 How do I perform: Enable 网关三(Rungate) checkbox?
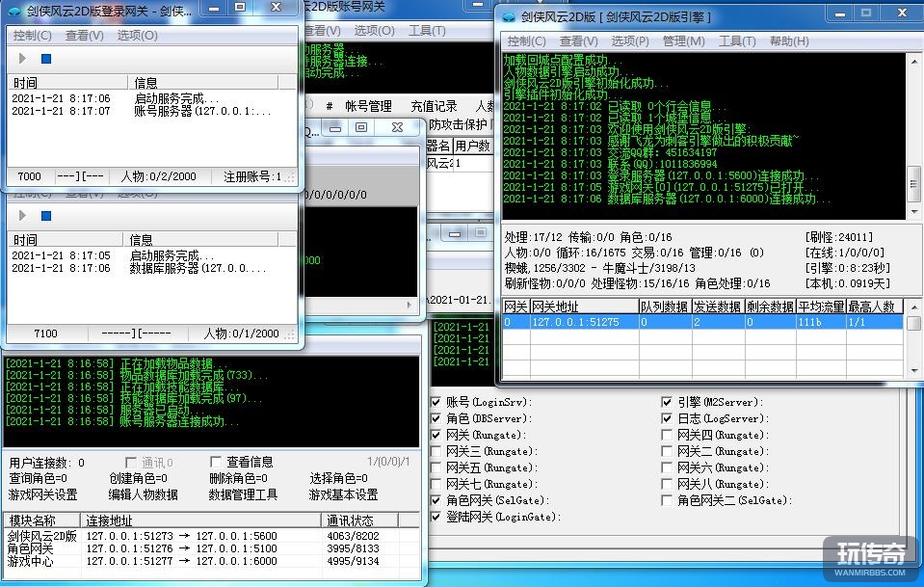pyautogui.click(x=436, y=451)
